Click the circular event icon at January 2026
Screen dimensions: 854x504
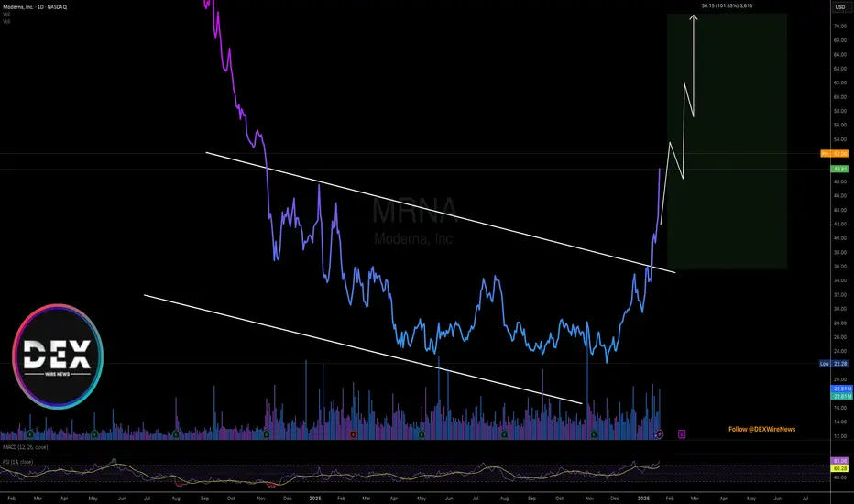pyautogui.click(x=659, y=434)
